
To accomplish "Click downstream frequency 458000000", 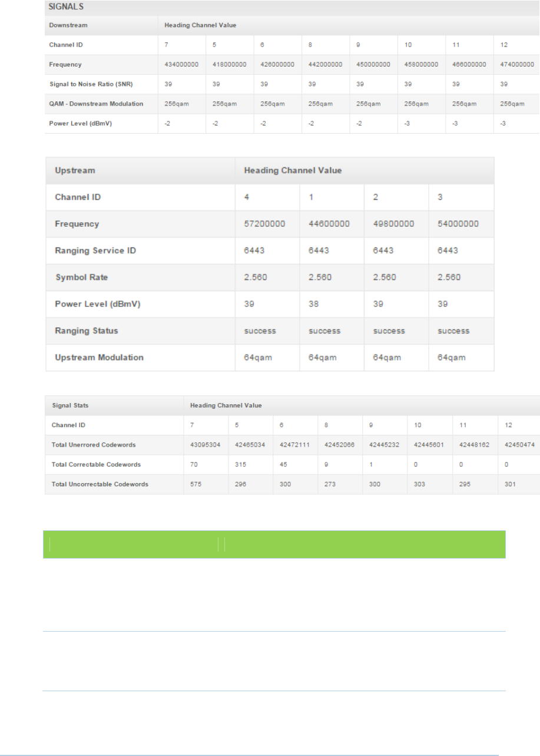I will pos(421,64).
